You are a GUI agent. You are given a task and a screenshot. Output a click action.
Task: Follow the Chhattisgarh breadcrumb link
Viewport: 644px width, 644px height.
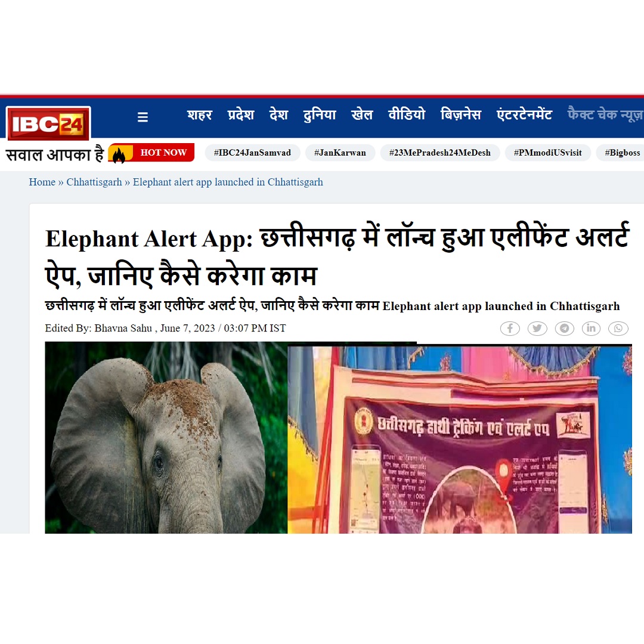tap(94, 182)
